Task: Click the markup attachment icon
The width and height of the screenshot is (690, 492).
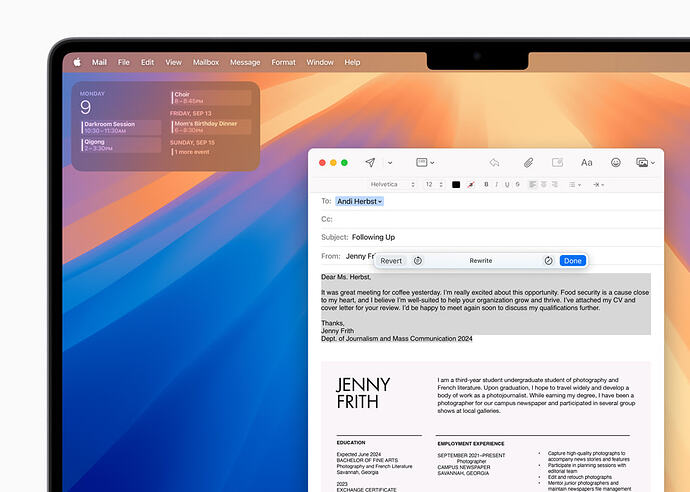Action: [x=558, y=162]
